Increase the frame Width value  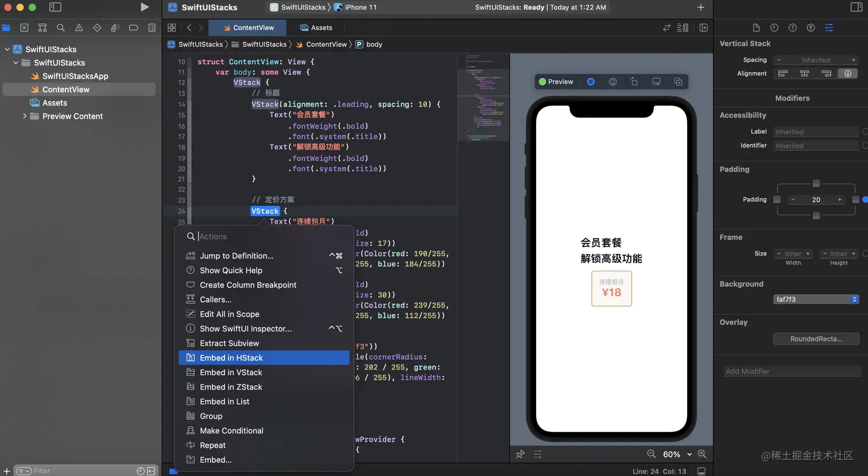tap(807, 253)
